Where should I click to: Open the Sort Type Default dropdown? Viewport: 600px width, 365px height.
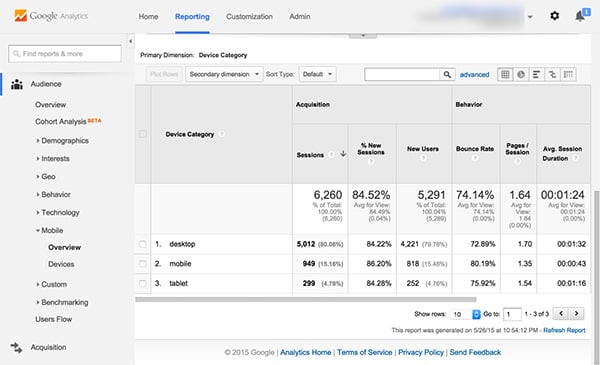pos(317,74)
